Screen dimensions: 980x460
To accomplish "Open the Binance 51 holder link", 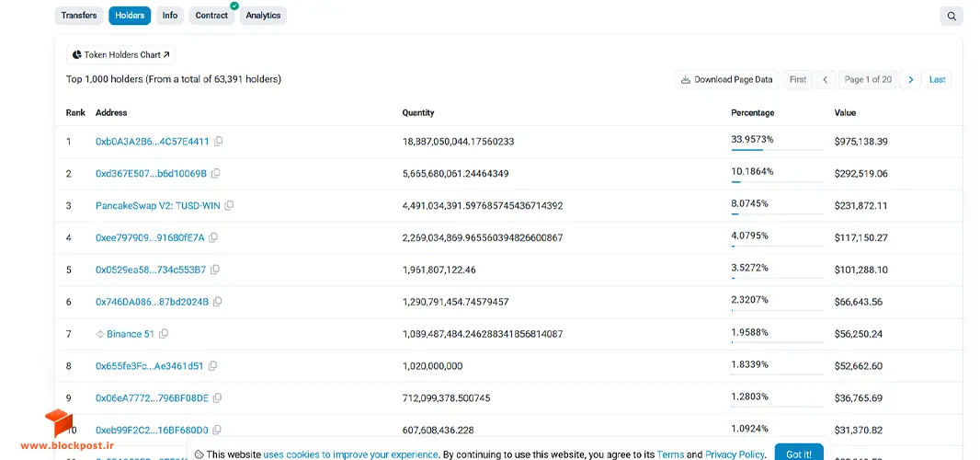I will [130, 334].
